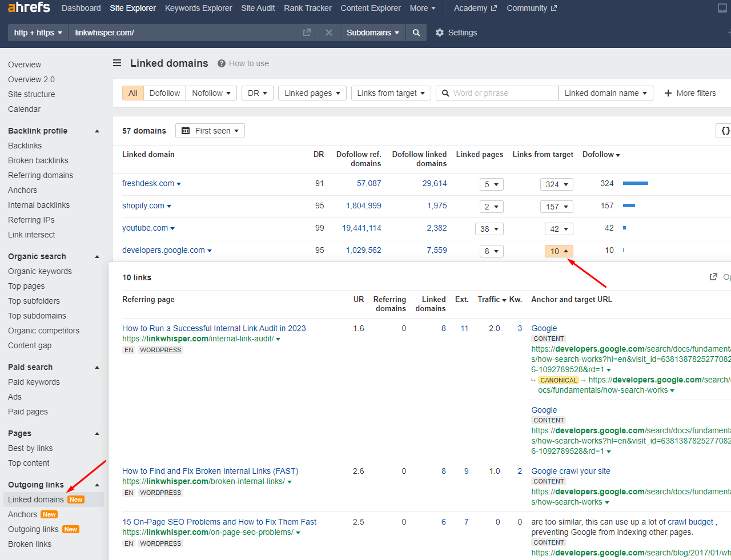Click the external link icon in the 10 links panel
The width and height of the screenshot is (731, 560).
coord(713,276)
